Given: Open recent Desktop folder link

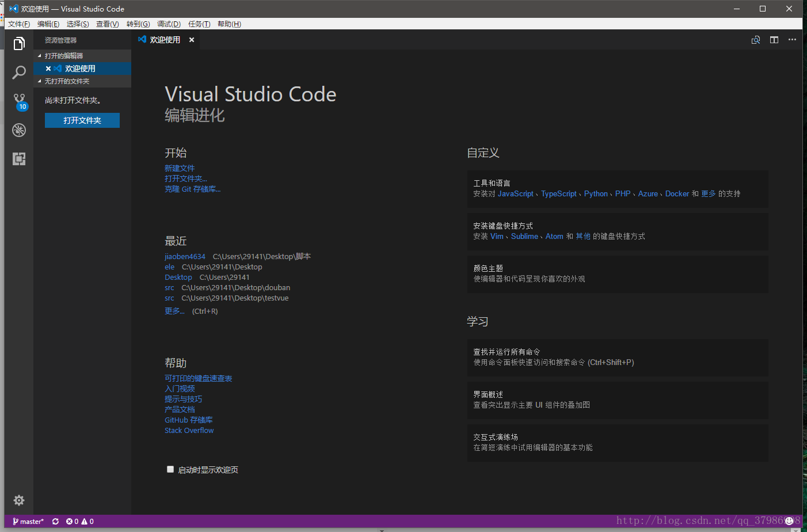Looking at the screenshot, I should click(178, 277).
